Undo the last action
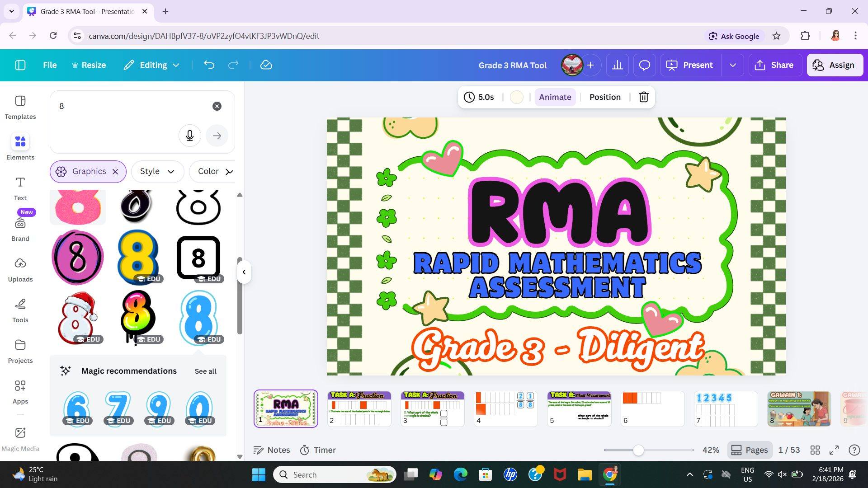This screenshot has width=868, height=488. (209, 65)
